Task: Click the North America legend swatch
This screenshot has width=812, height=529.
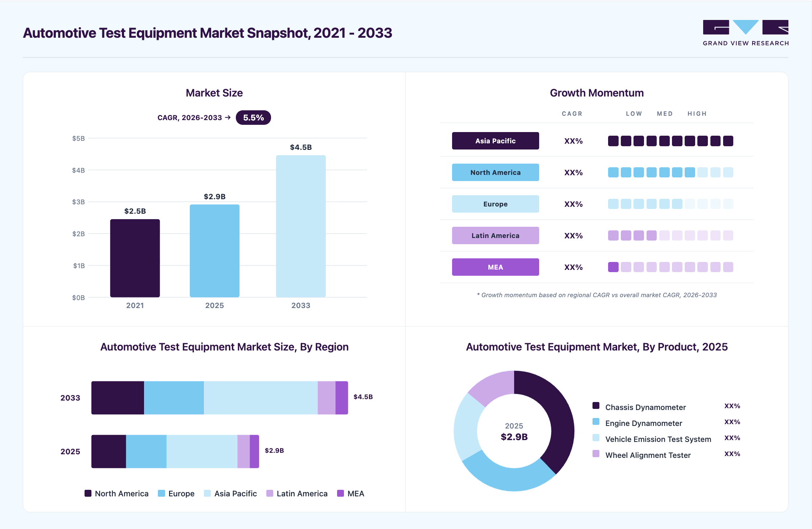Action: (x=88, y=493)
